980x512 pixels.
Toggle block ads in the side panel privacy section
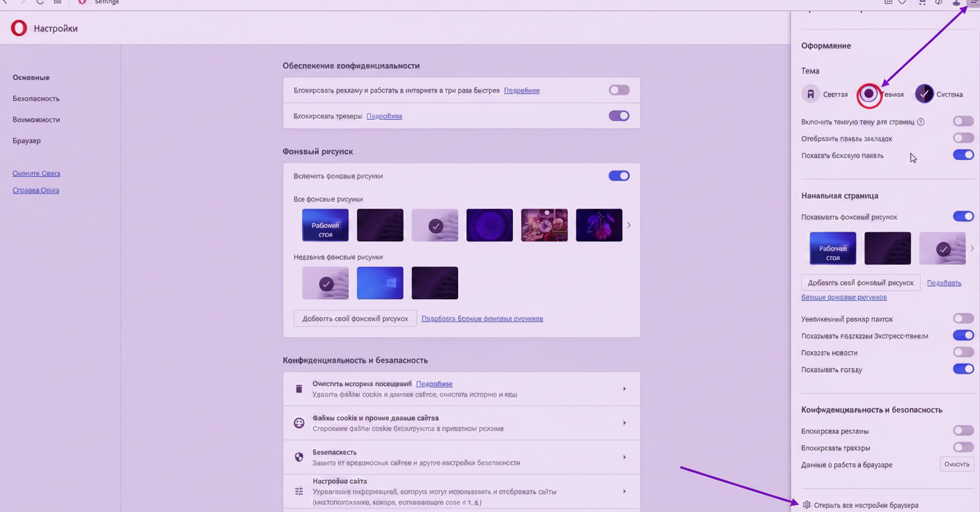(x=963, y=431)
